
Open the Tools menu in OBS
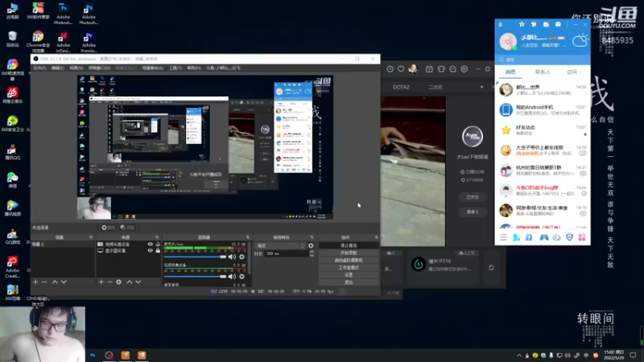click(x=175, y=68)
